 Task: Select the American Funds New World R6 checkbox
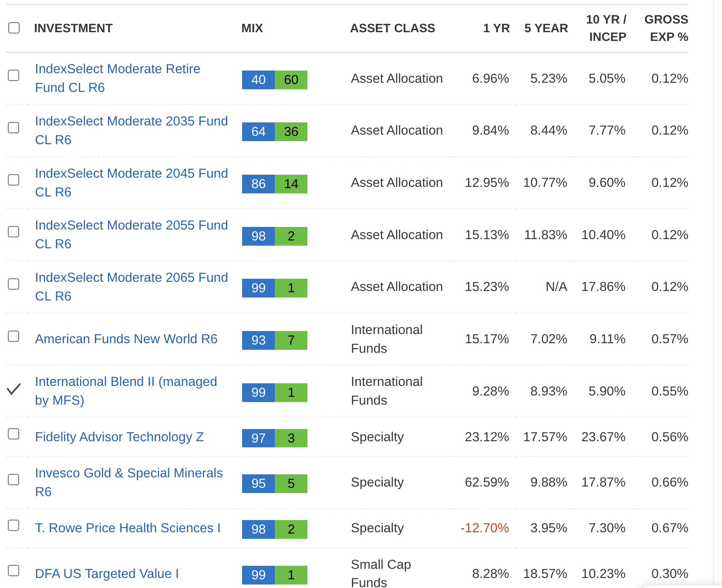[14, 336]
